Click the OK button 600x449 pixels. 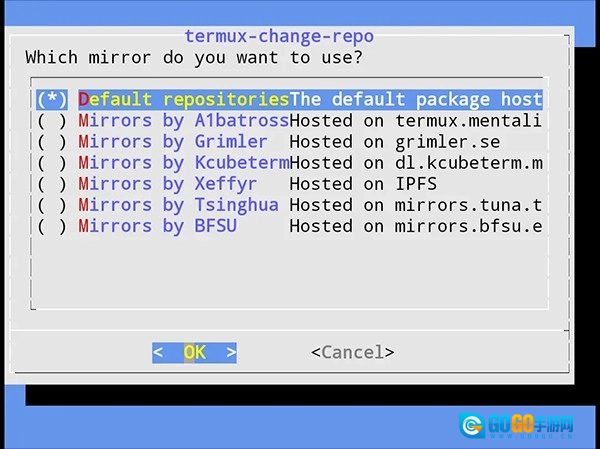[x=194, y=352]
